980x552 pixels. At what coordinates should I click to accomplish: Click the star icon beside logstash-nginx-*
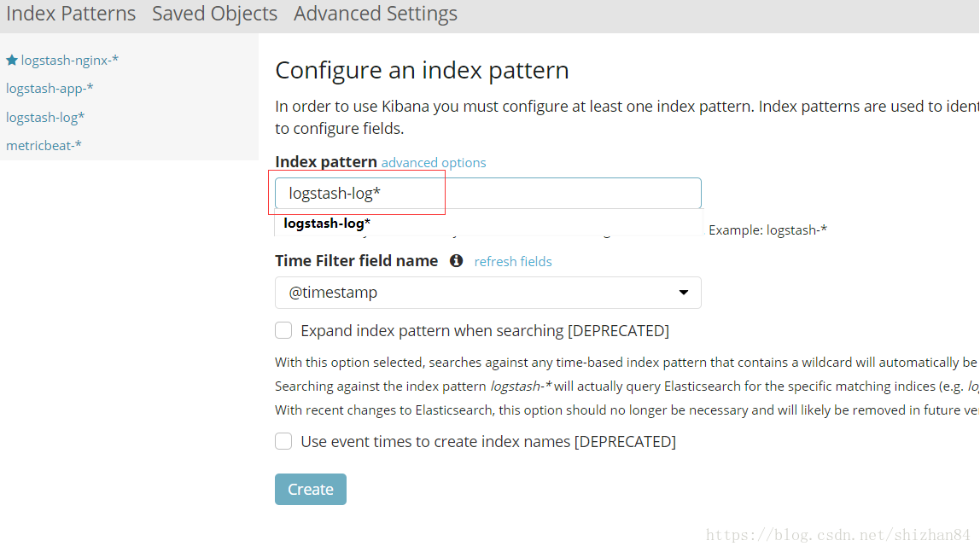12,60
